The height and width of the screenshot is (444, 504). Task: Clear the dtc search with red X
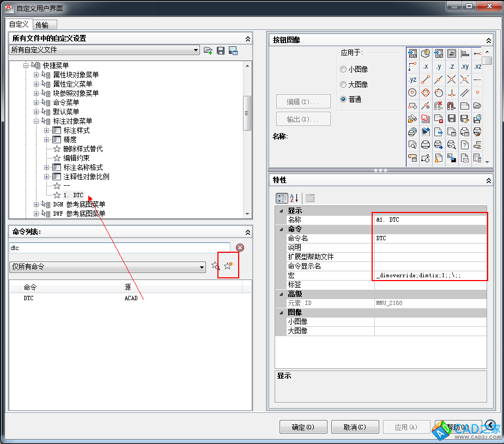[x=240, y=248]
